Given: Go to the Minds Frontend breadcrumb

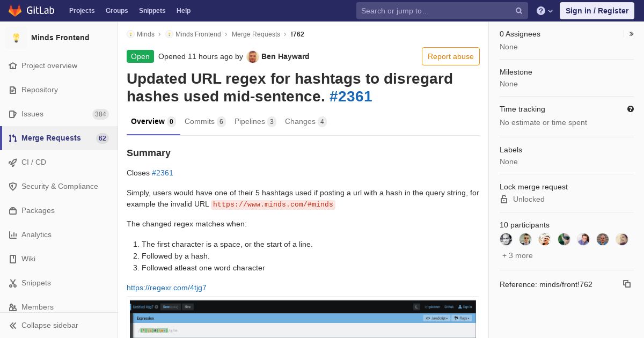Looking at the screenshot, I should (x=198, y=34).
